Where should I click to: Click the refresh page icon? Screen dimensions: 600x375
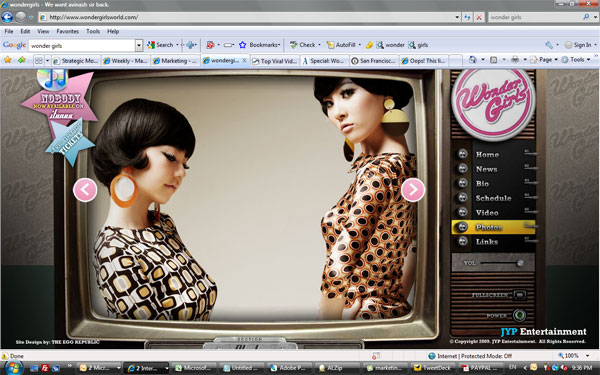point(467,17)
